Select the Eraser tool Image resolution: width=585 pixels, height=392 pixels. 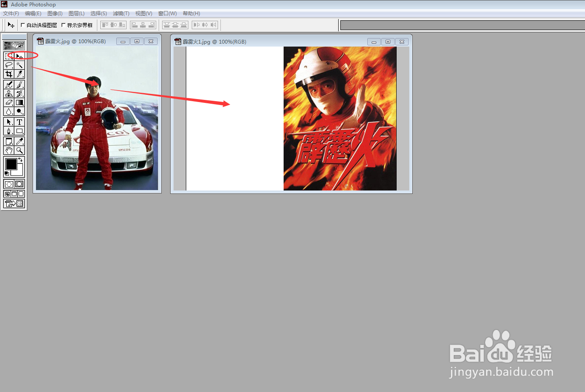point(9,102)
